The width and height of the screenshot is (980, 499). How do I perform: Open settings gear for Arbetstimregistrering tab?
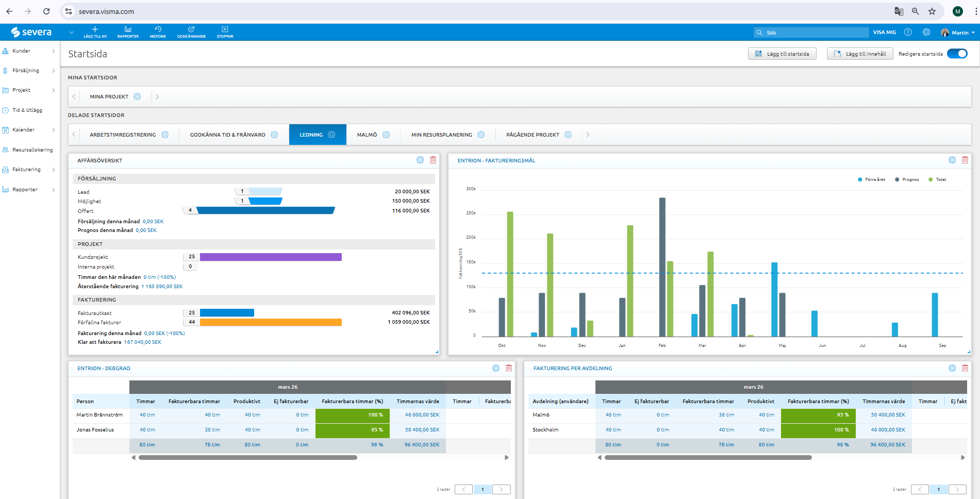[x=165, y=135]
